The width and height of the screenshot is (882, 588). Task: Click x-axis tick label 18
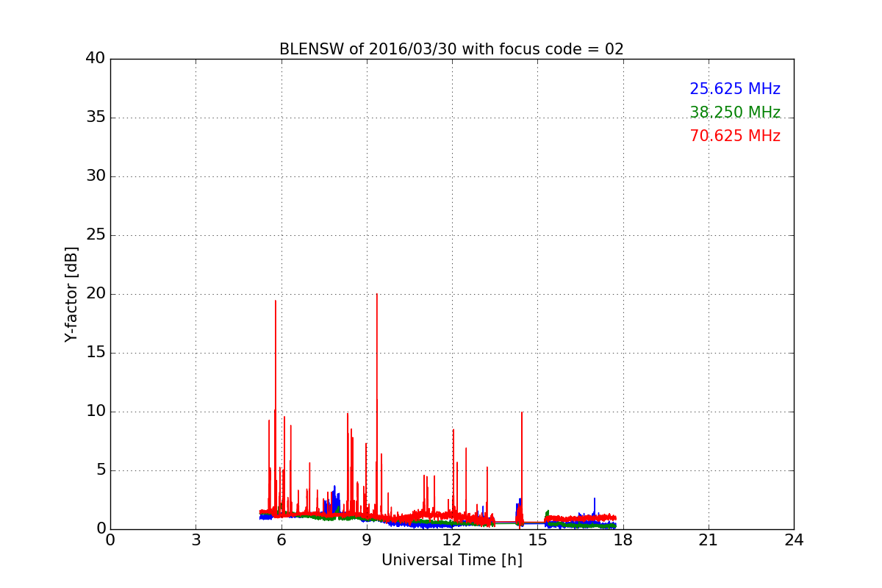[623, 540]
